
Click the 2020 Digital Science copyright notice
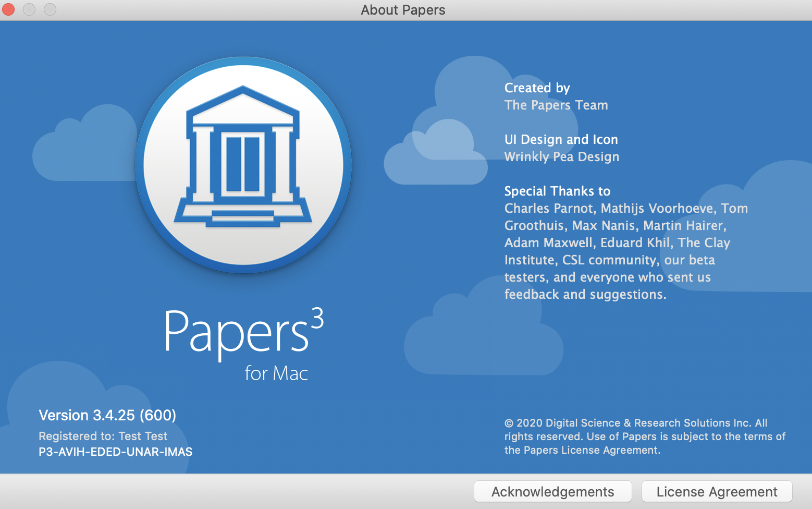(x=645, y=437)
